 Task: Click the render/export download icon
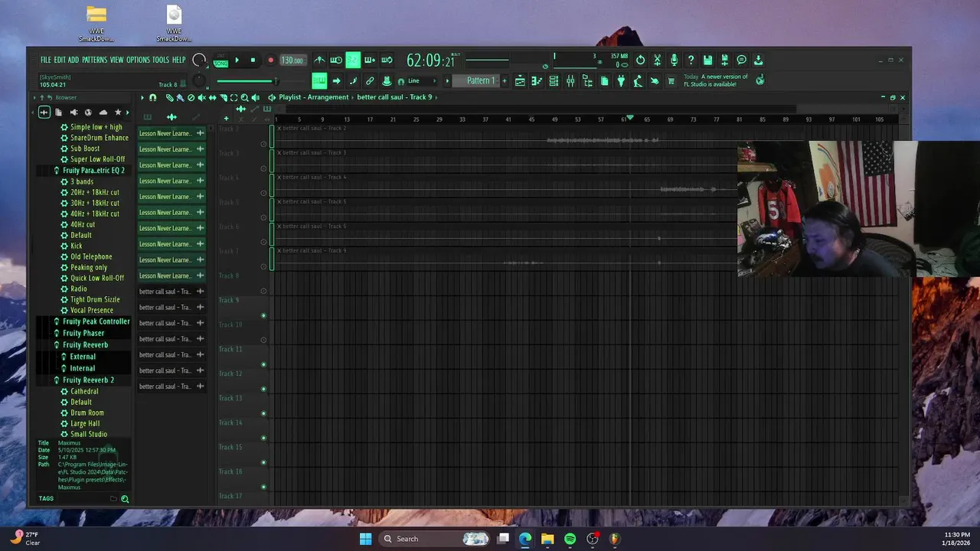[758, 60]
